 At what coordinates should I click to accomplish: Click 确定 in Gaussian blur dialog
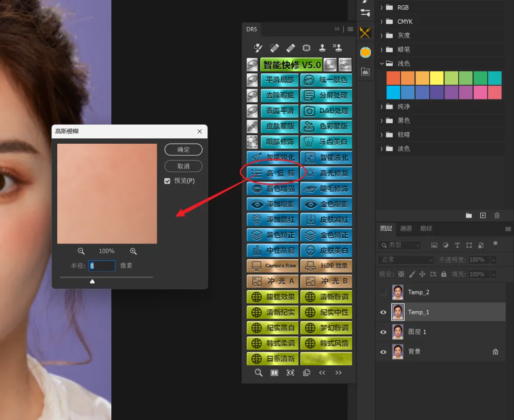point(183,150)
